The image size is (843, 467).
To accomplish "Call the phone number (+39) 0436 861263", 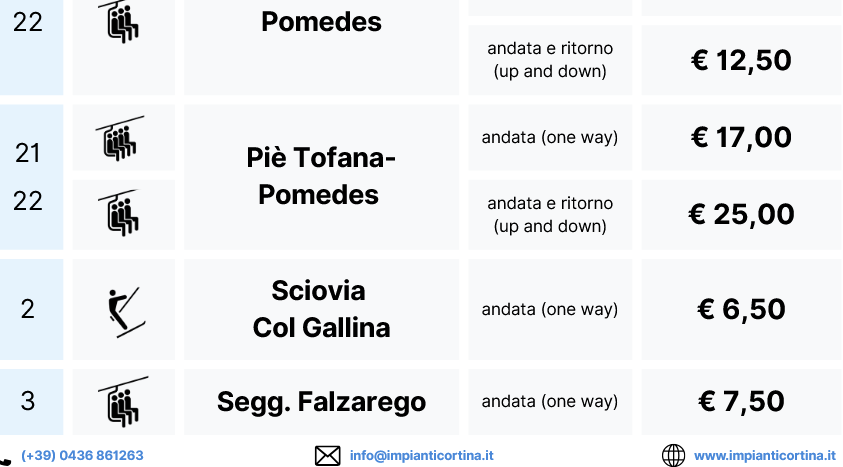I will 82,455.
